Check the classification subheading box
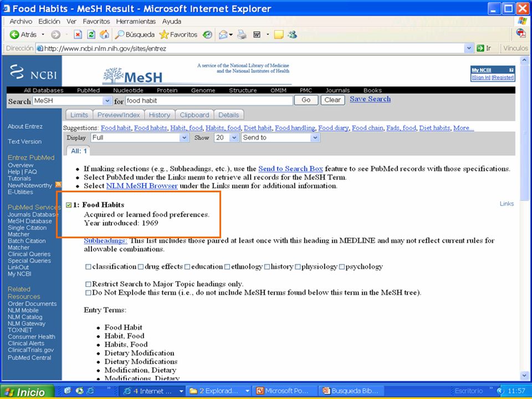 pyautogui.click(x=88, y=267)
